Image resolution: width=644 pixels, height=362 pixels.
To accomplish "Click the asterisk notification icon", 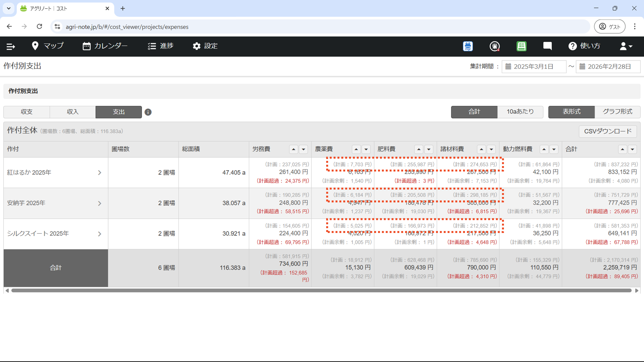I will (495, 46).
